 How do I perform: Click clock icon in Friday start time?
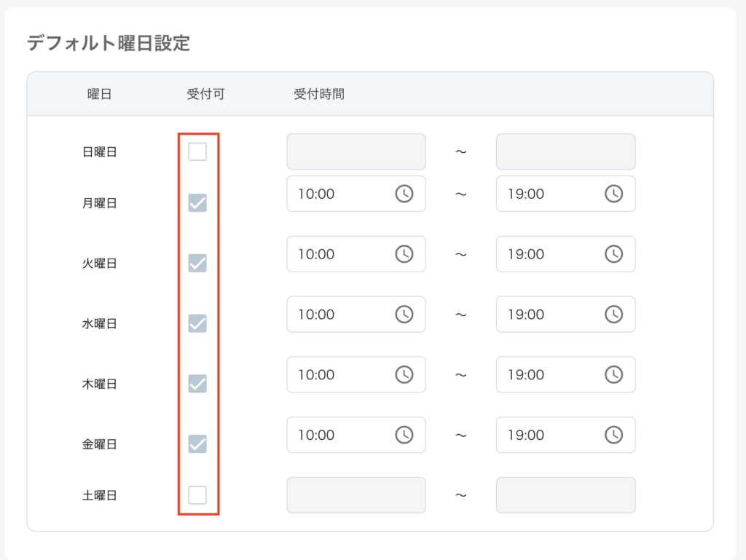(404, 435)
